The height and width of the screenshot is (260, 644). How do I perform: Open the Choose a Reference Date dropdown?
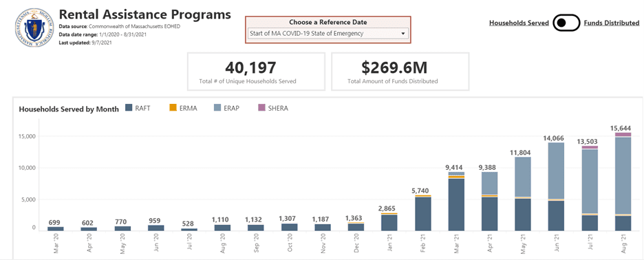[x=328, y=34]
